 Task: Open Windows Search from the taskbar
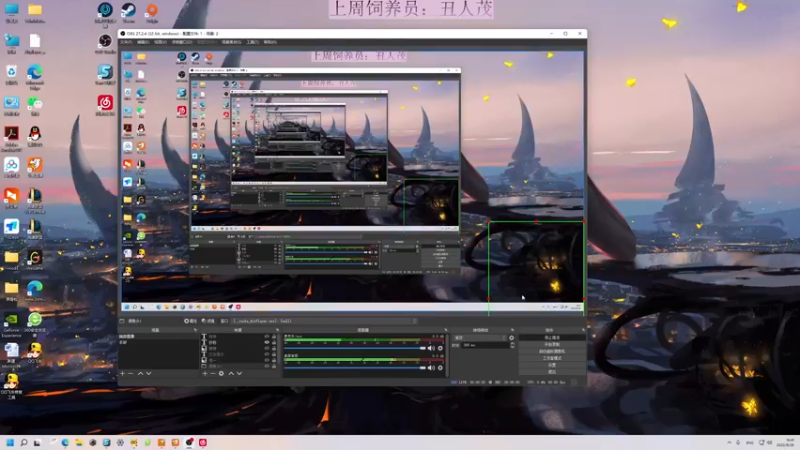(x=23, y=442)
